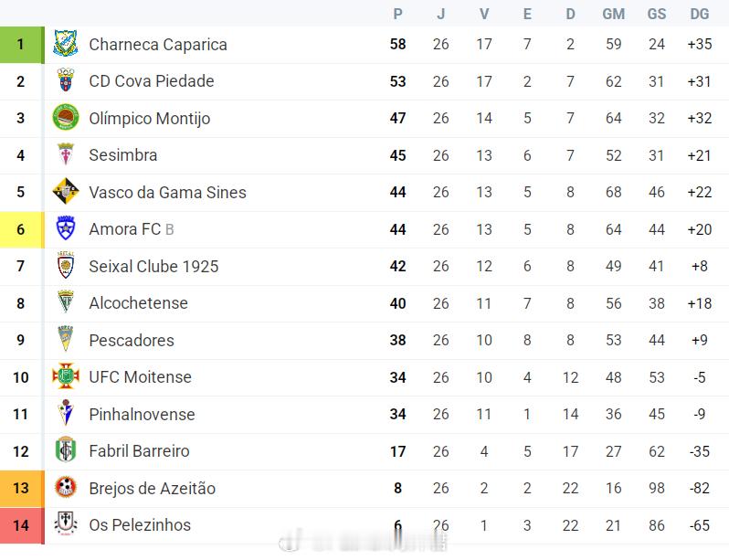Screen dimensions: 729x560
Task: Select the Olímpico Montijo round green logo
Action: pyautogui.click(x=66, y=118)
